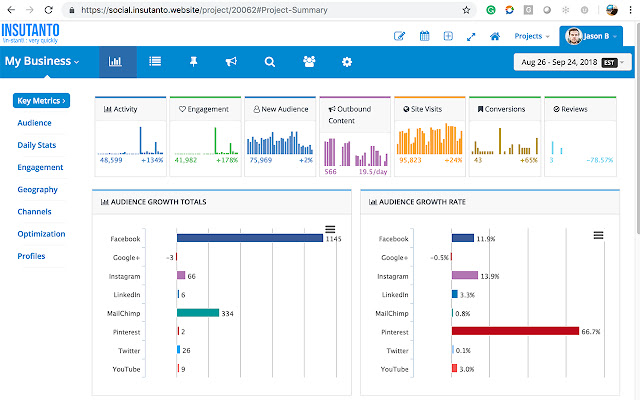Open the people/team icon
The image size is (640, 400).
[x=309, y=62]
